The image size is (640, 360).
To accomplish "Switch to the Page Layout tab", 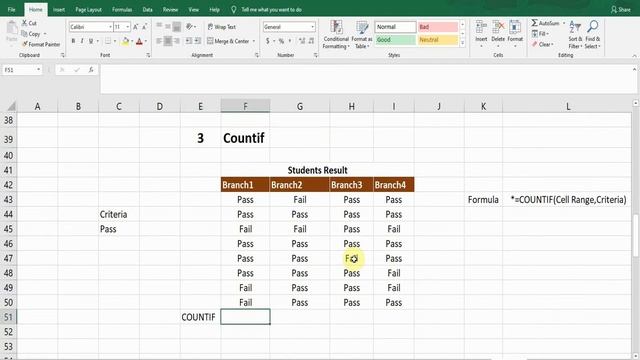I will point(88,9).
